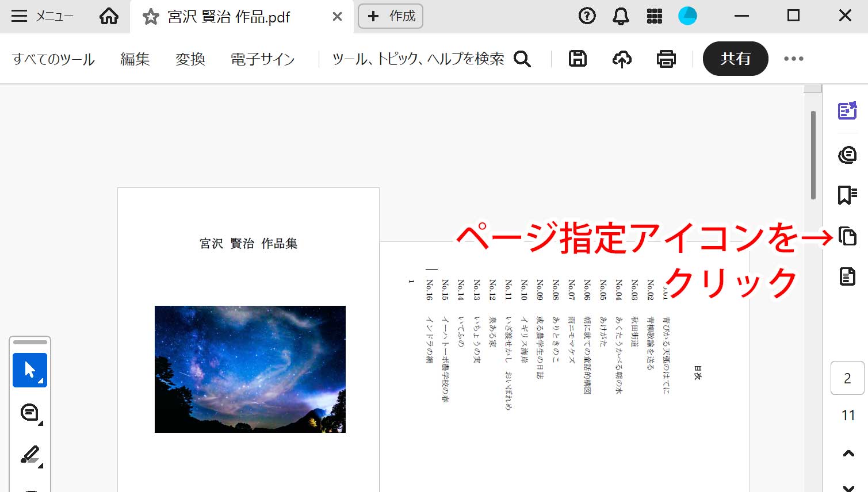The width and height of the screenshot is (868, 492).
Task: Click the cloud upload icon
Action: tap(622, 59)
